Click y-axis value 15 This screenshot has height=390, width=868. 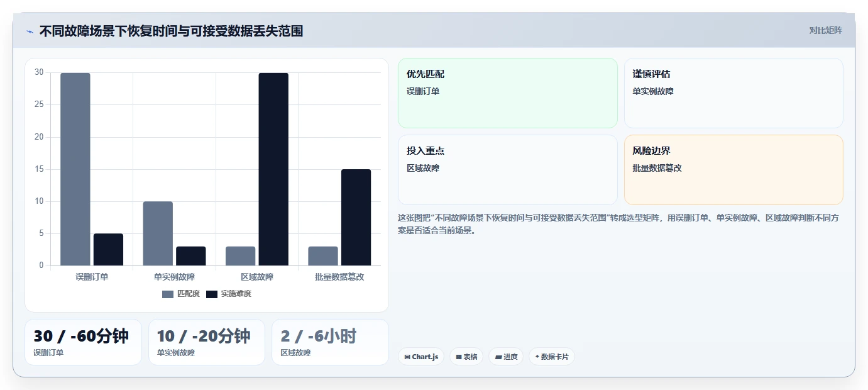(x=39, y=169)
